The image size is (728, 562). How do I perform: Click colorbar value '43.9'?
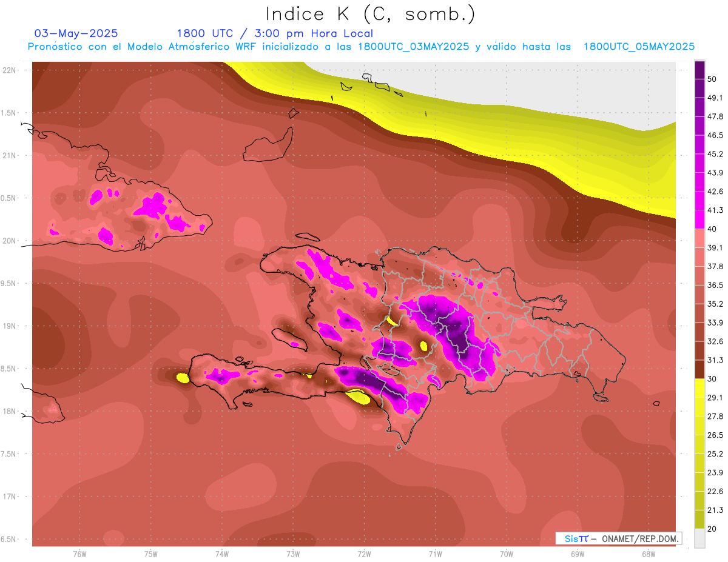715,173
